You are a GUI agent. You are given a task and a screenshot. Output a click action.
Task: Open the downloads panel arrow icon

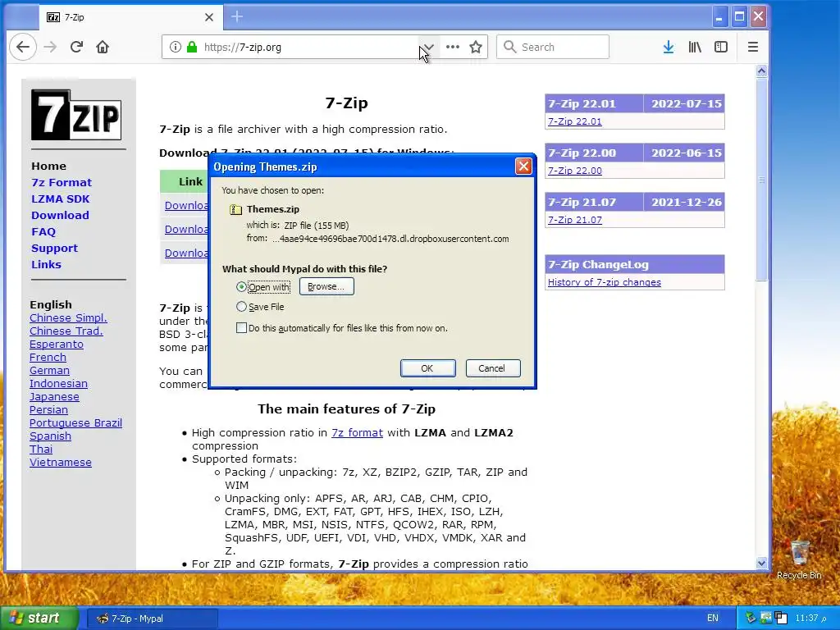point(668,47)
